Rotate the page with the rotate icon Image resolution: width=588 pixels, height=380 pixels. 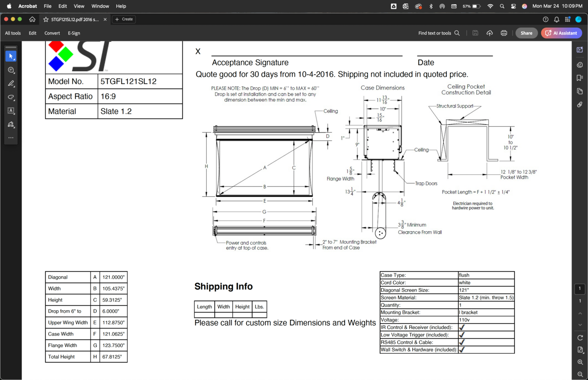point(580,338)
